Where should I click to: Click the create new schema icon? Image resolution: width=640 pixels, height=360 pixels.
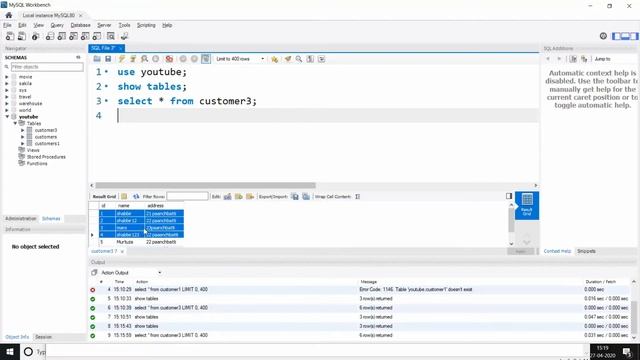tap(50, 36)
